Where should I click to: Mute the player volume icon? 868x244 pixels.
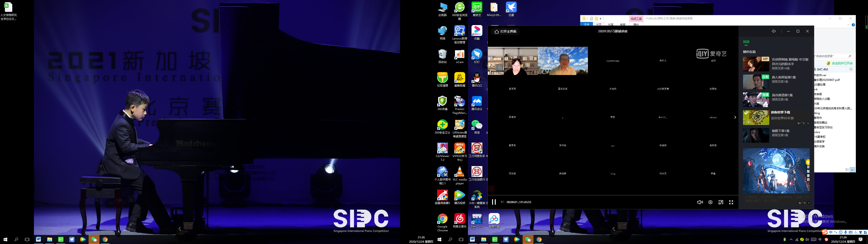(x=700, y=202)
